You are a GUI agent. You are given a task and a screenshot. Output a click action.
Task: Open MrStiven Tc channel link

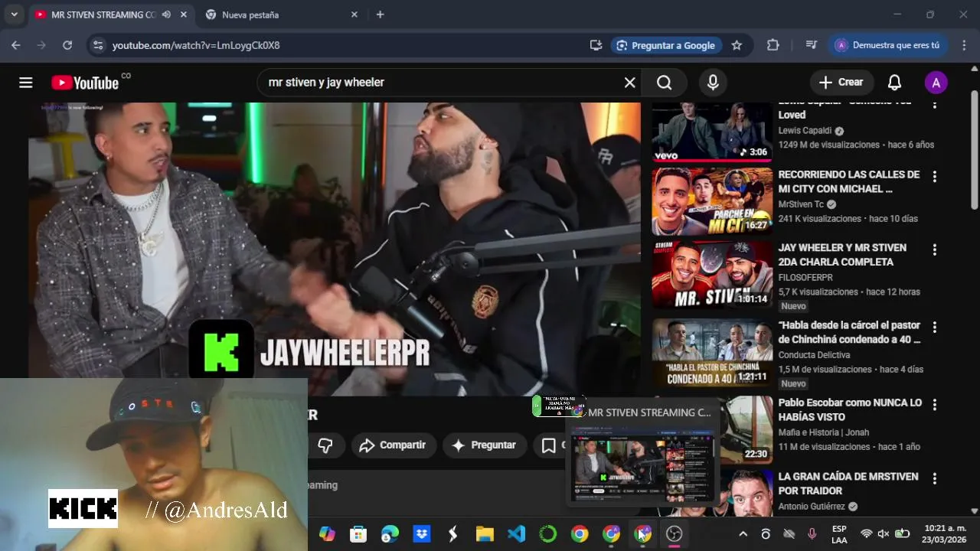pos(801,204)
